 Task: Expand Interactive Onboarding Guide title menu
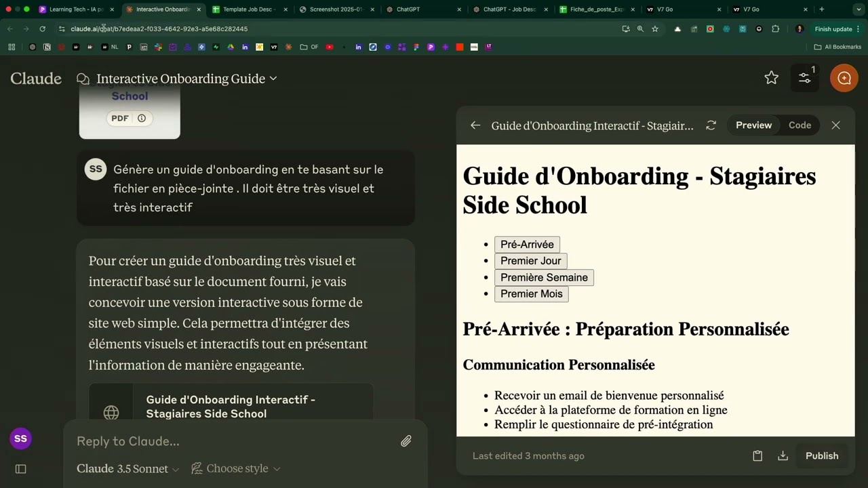point(186,79)
